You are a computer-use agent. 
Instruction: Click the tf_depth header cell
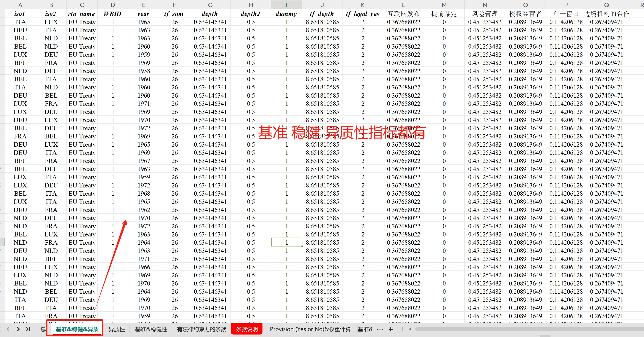coord(322,14)
